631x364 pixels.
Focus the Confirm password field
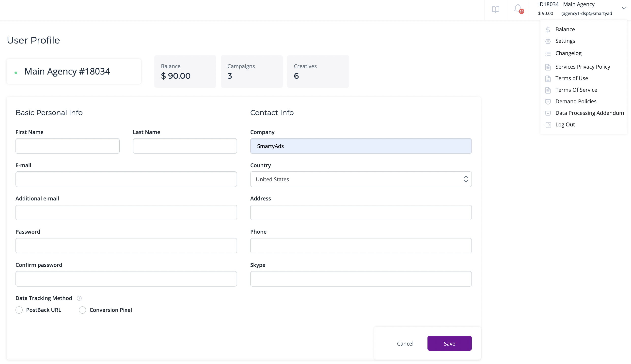[x=126, y=279]
